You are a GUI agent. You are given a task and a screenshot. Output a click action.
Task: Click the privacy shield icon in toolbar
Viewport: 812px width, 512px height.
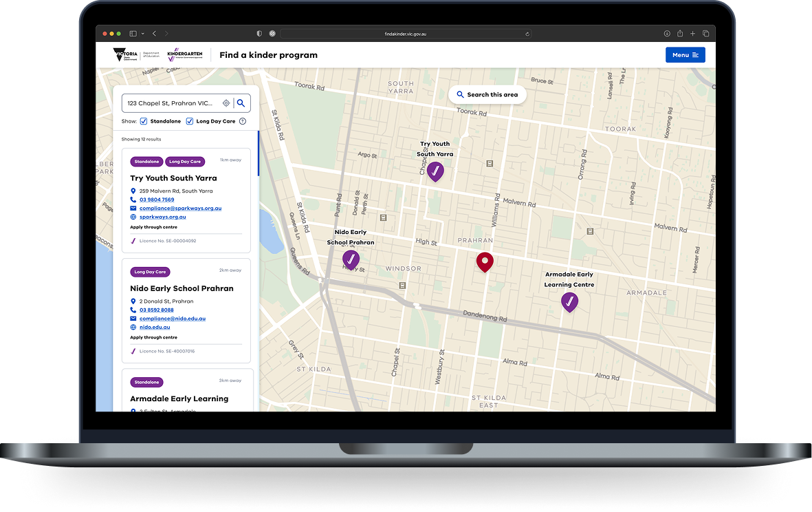pos(259,34)
